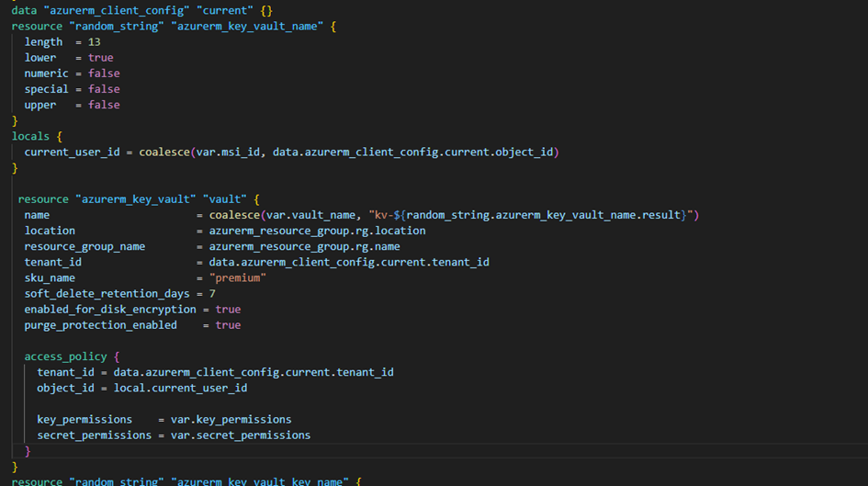
Task: Click the false value on the upper line
Action: [104, 105]
